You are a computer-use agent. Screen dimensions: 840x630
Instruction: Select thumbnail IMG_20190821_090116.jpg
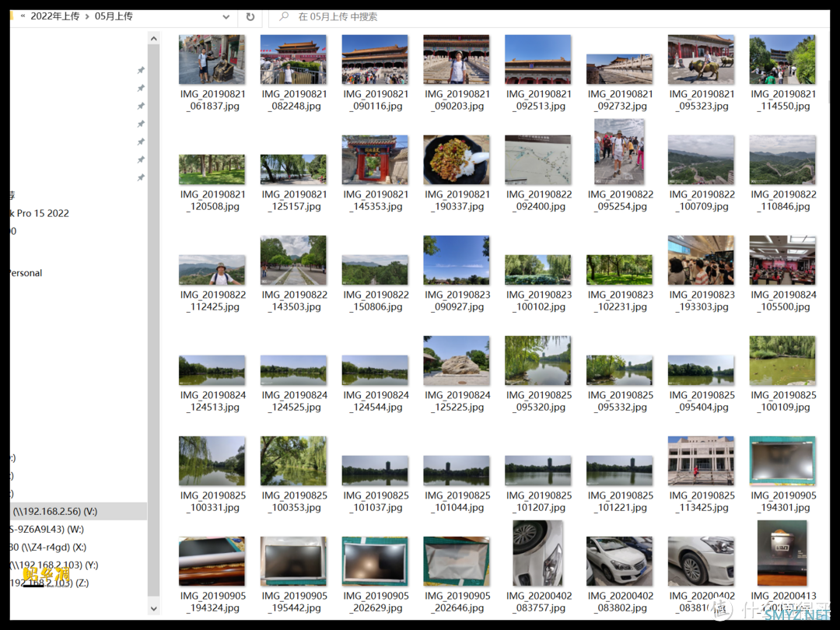point(375,59)
